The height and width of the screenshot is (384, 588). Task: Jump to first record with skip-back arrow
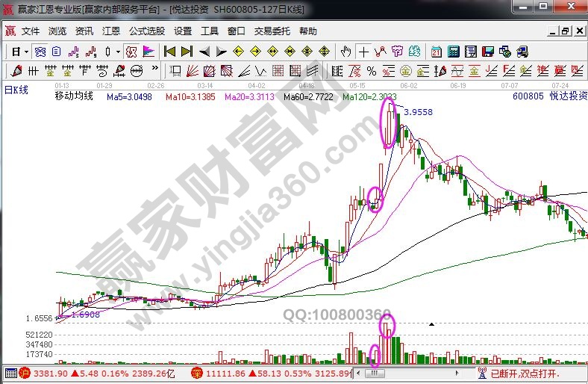click(169, 52)
